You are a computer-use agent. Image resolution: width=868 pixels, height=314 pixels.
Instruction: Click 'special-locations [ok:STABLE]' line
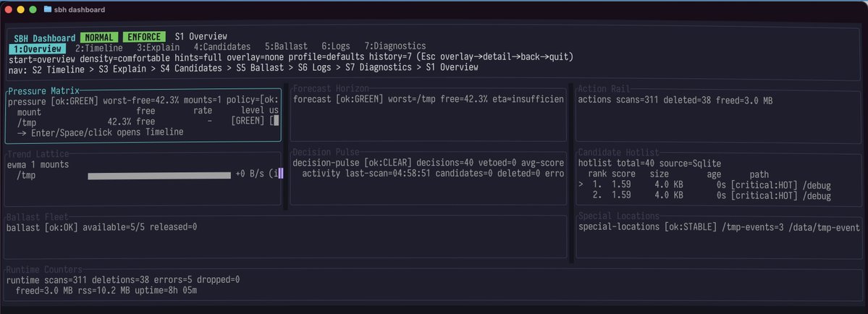pyautogui.click(x=719, y=228)
